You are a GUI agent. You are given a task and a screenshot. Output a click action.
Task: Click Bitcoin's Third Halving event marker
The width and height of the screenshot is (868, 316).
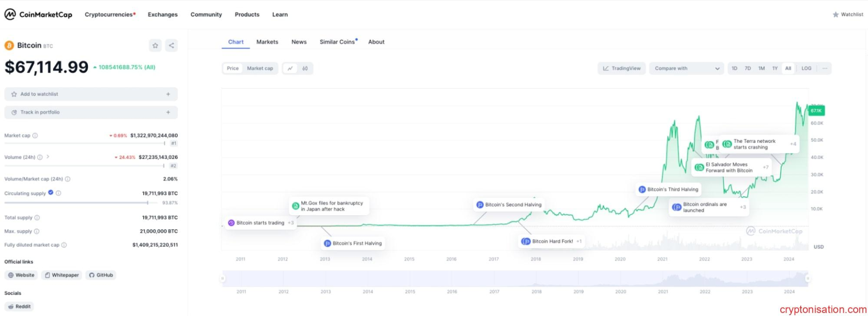669,189
